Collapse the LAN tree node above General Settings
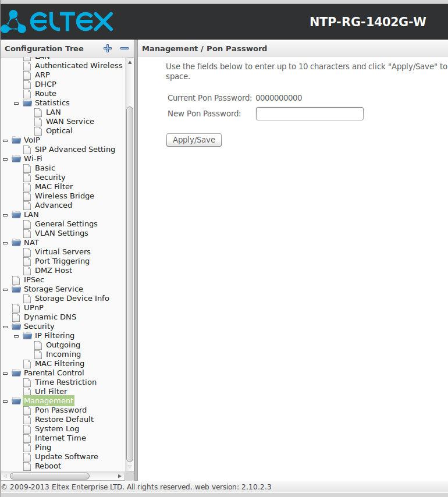This screenshot has height=497, width=448. point(5,215)
